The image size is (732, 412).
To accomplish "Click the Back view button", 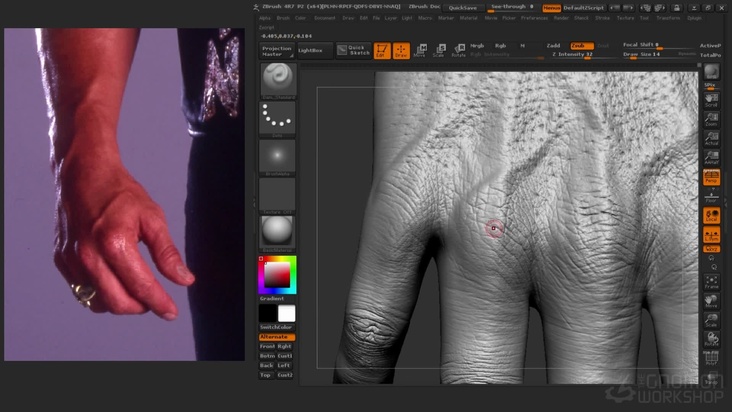I will click(x=267, y=365).
